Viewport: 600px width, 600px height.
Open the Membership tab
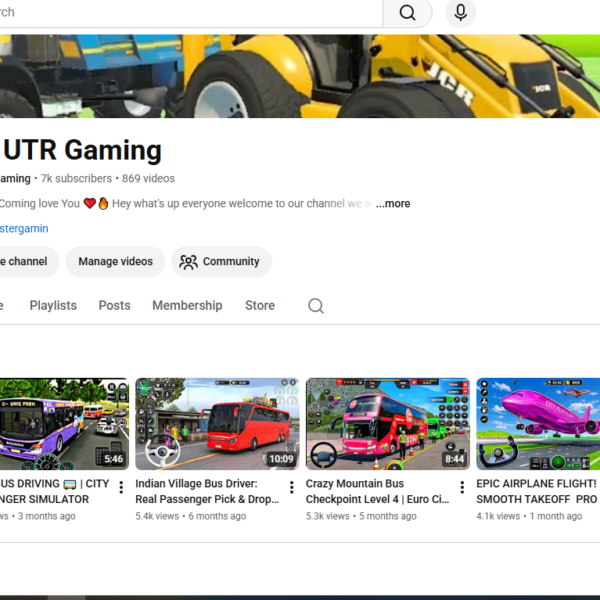[187, 305]
